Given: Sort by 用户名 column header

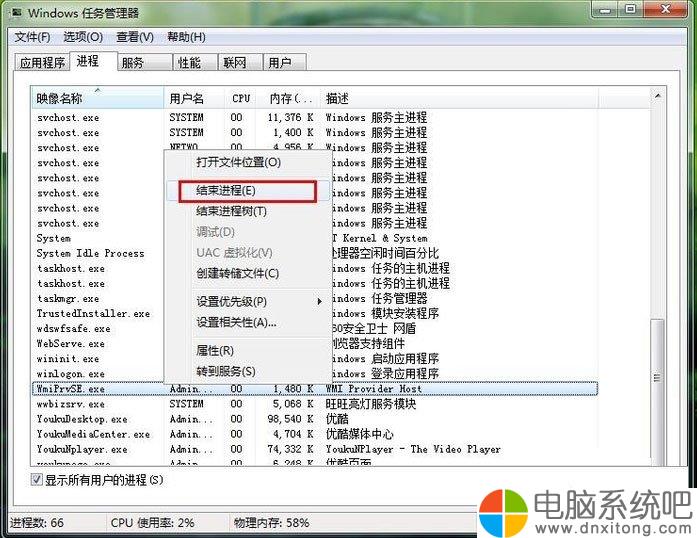Looking at the screenshot, I should pos(194,98).
